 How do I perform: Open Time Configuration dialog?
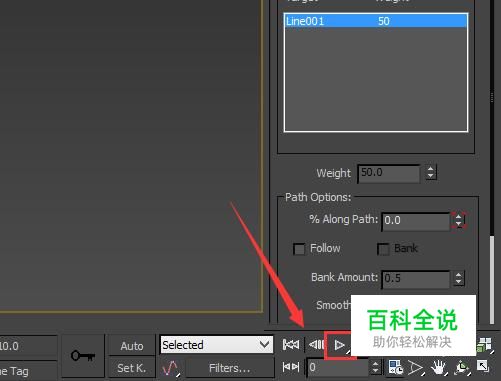coord(396,367)
